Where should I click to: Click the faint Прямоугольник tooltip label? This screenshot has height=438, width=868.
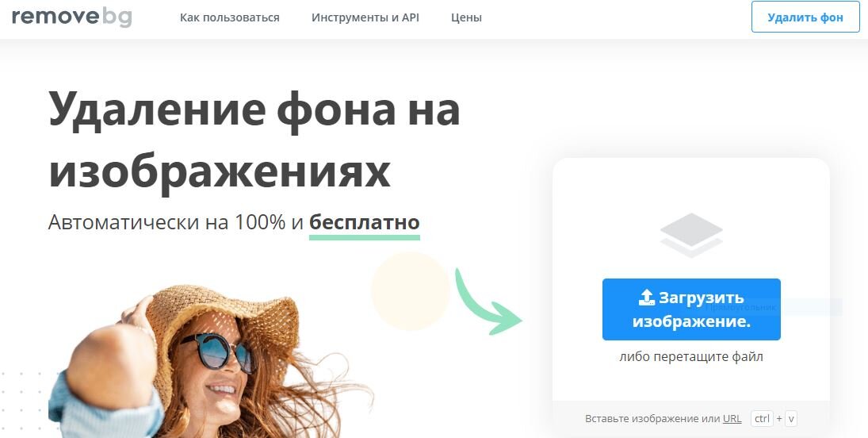(740, 306)
